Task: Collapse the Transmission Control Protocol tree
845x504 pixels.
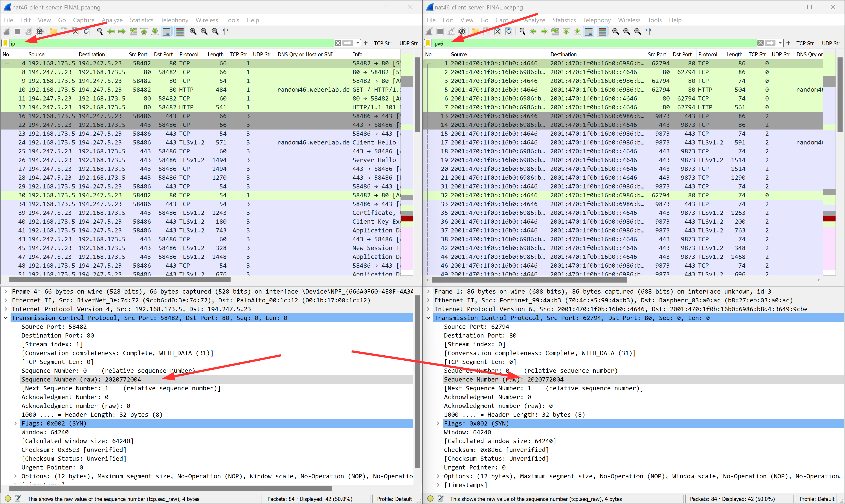Action: (x=6, y=318)
